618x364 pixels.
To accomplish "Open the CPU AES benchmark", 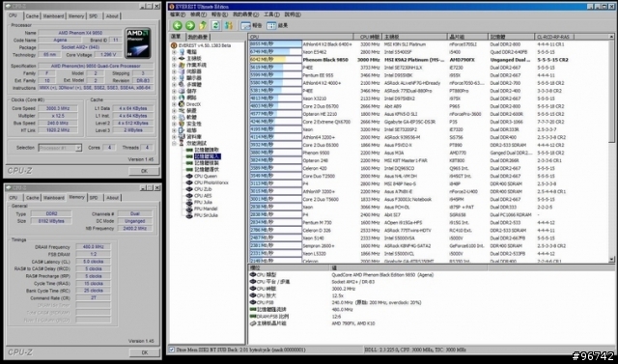I will click(x=199, y=196).
